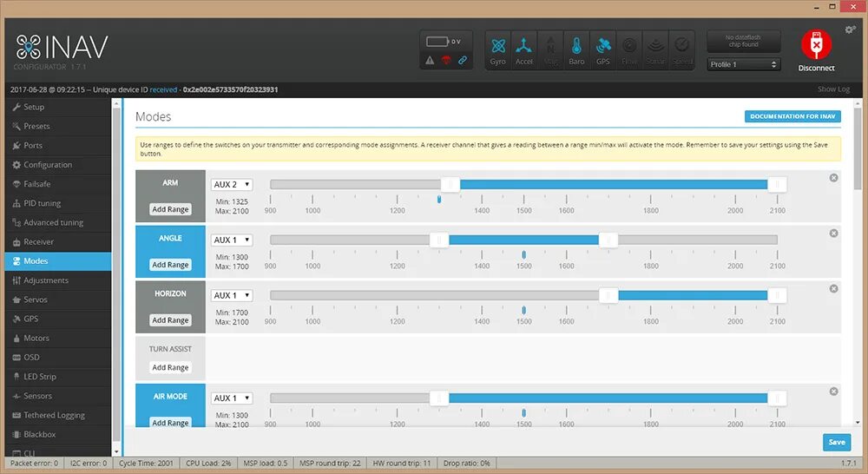Image resolution: width=868 pixels, height=474 pixels.
Task: Click the Accel sensor icon
Action: [x=523, y=49]
